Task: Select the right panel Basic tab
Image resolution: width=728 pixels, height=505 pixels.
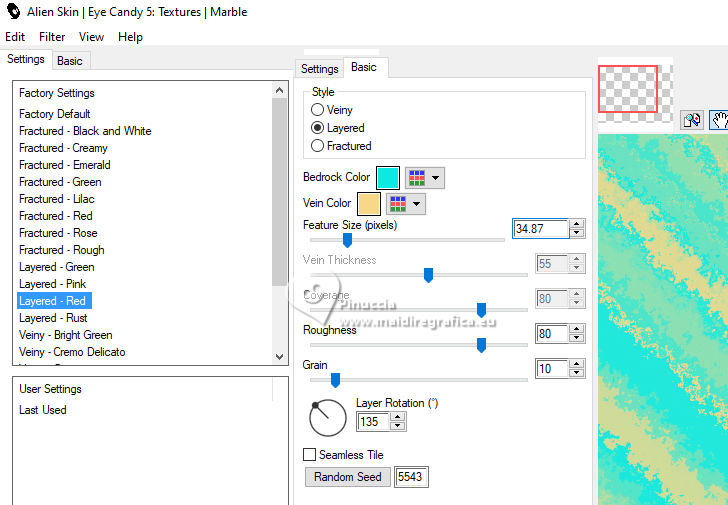Action: coord(364,67)
